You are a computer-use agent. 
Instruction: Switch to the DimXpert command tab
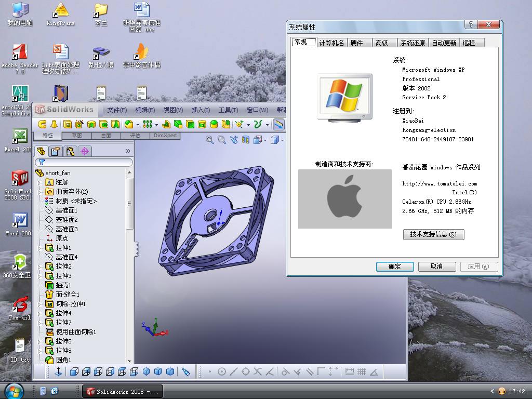coord(165,136)
